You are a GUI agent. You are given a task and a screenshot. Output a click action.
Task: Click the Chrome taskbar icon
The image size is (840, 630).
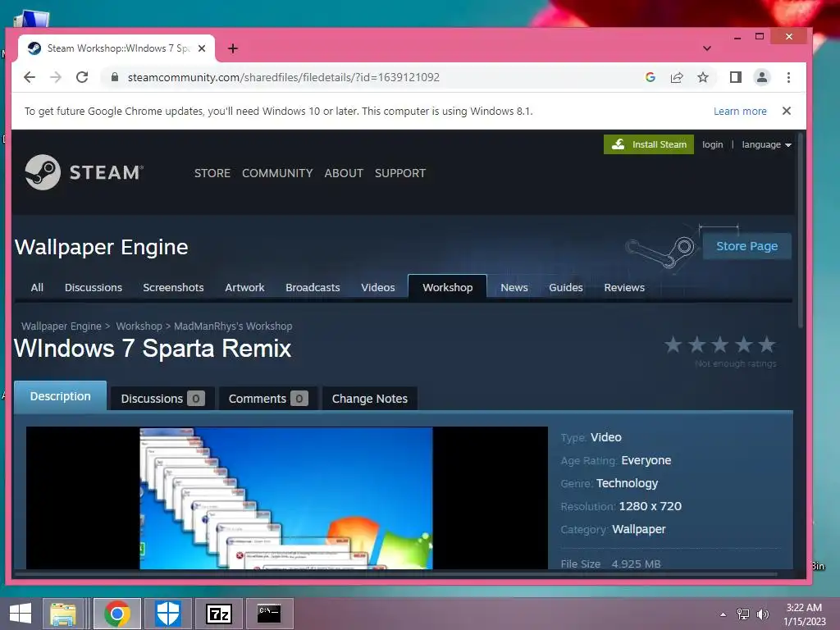coord(117,614)
